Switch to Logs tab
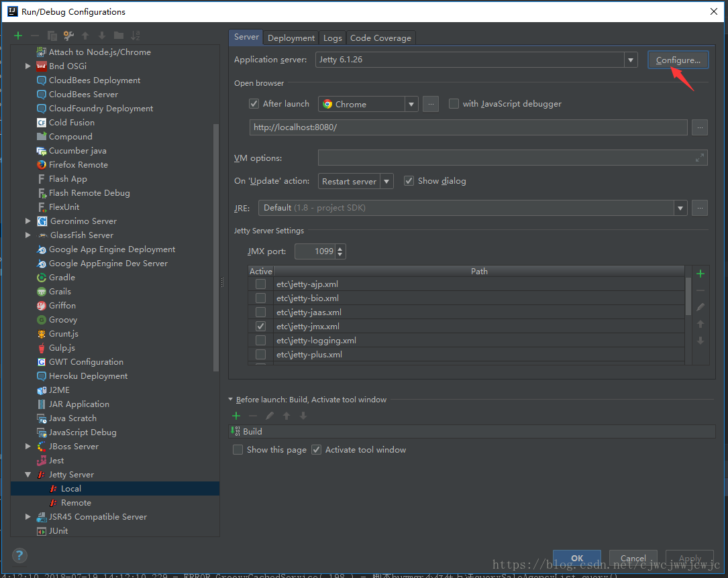The image size is (728, 578). click(332, 38)
